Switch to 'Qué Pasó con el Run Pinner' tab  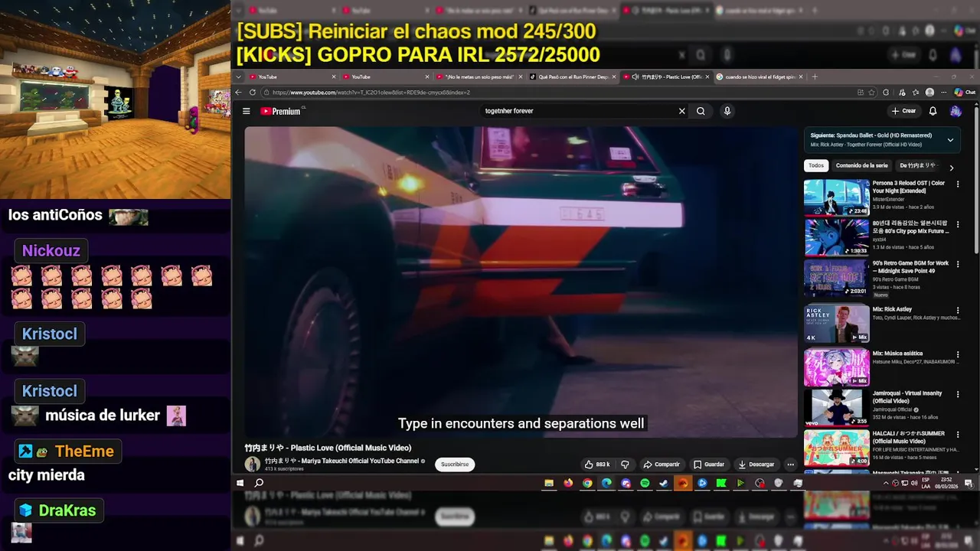click(572, 77)
